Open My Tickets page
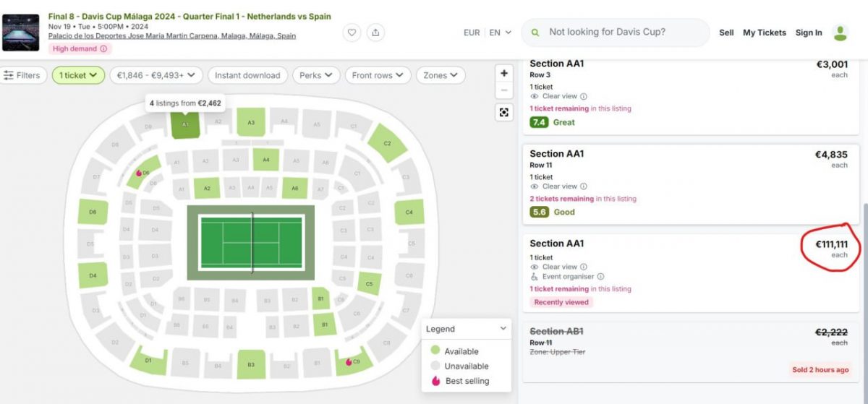 coord(764,33)
